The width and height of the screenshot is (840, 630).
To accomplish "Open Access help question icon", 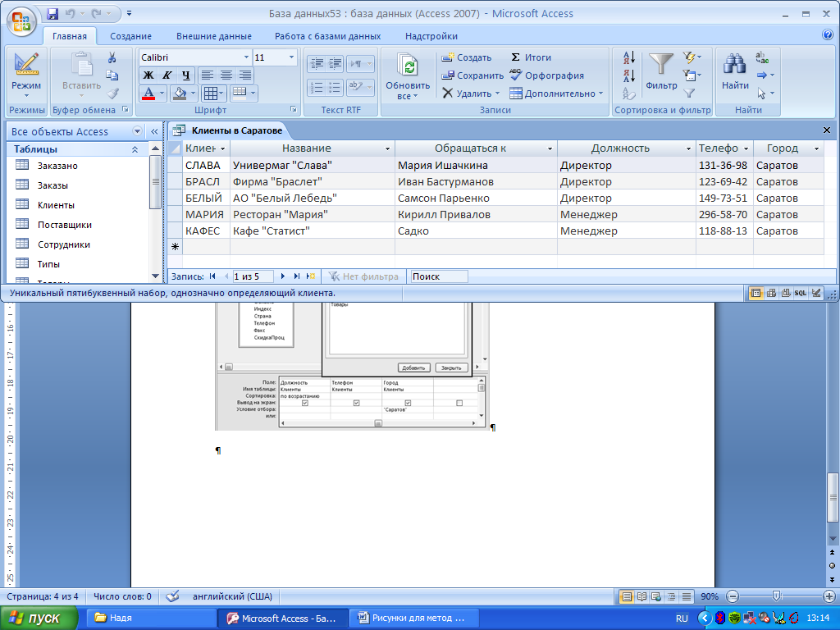I will click(827, 35).
